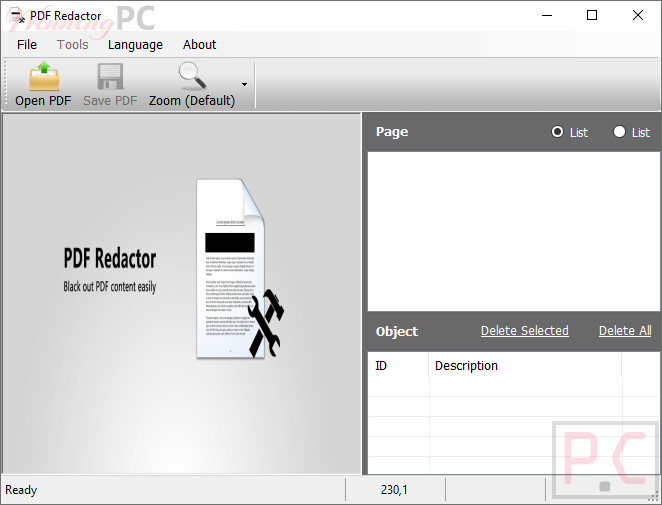Click the Zoom magnifier icon

point(192,76)
